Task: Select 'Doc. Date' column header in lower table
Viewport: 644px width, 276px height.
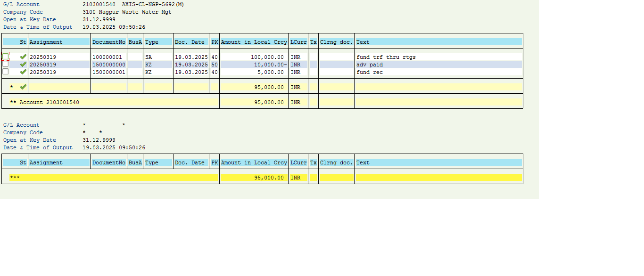Action: (x=190, y=162)
